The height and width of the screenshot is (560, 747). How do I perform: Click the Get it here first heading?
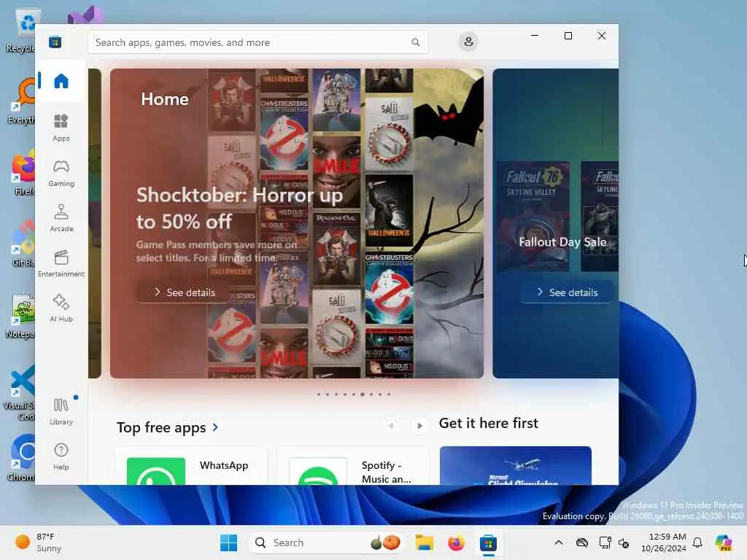click(488, 423)
